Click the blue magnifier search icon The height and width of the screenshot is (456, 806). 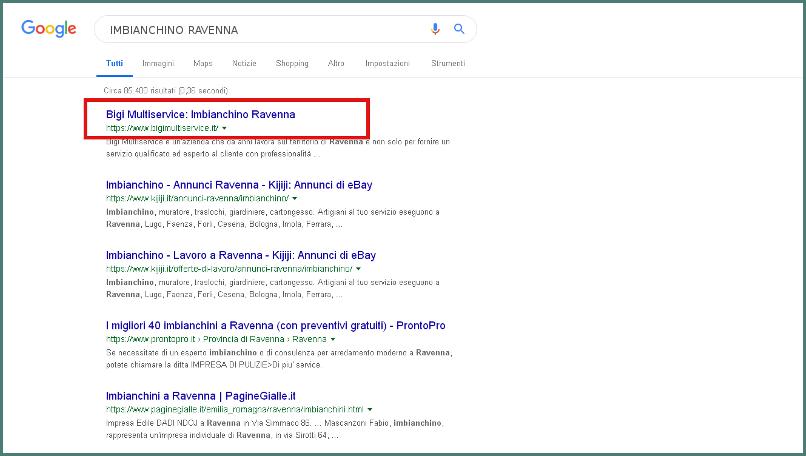pos(459,29)
